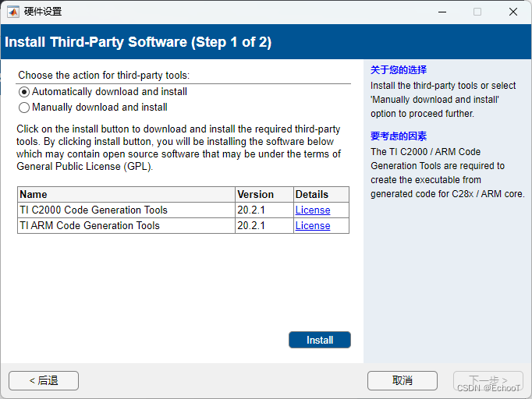Click the Version column header

[x=264, y=194]
